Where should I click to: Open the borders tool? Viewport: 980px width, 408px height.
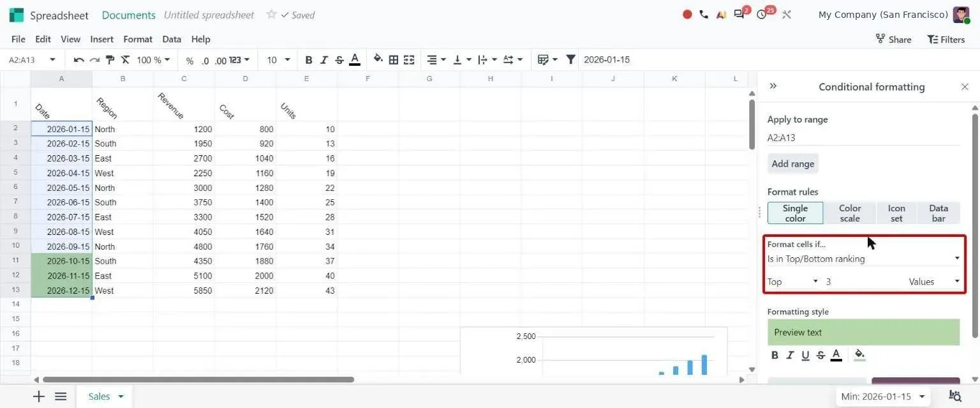pyautogui.click(x=394, y=60)
